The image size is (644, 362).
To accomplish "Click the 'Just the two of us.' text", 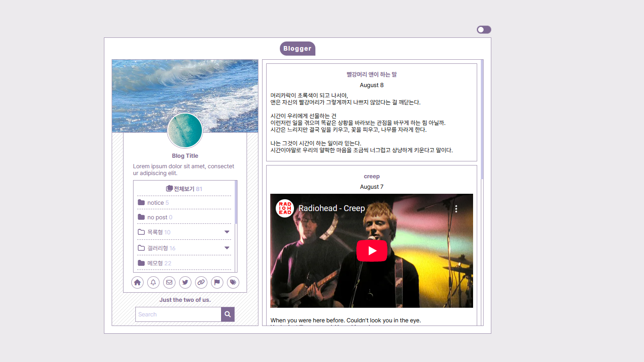I will (x=185, y=300).
